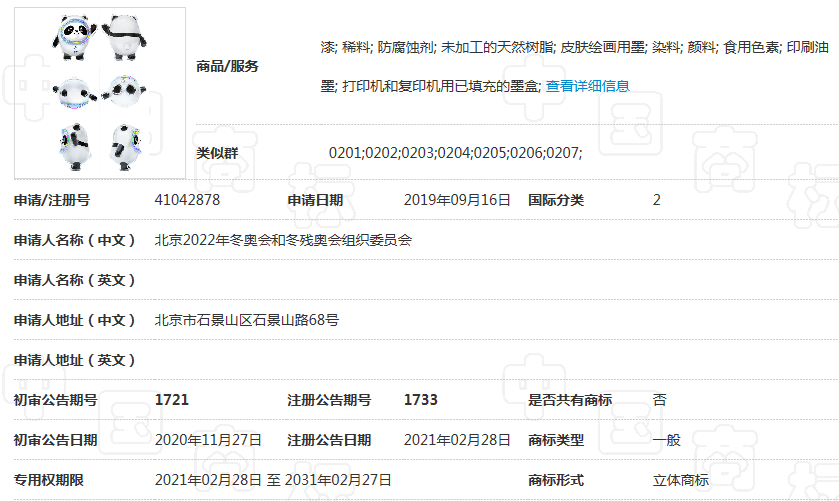Click the 否 shared trademark value
Viewport: 839px width, 501px height.
click(660, 400)
